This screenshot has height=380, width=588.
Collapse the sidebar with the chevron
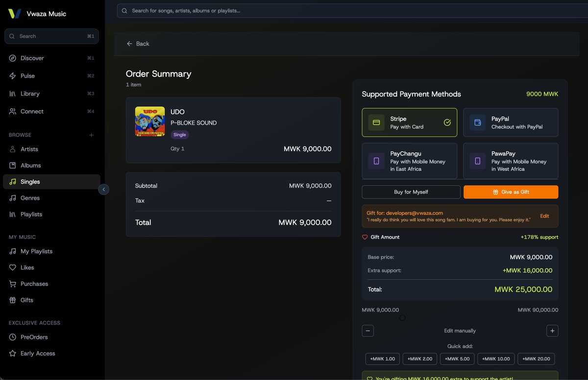[103, 189]
